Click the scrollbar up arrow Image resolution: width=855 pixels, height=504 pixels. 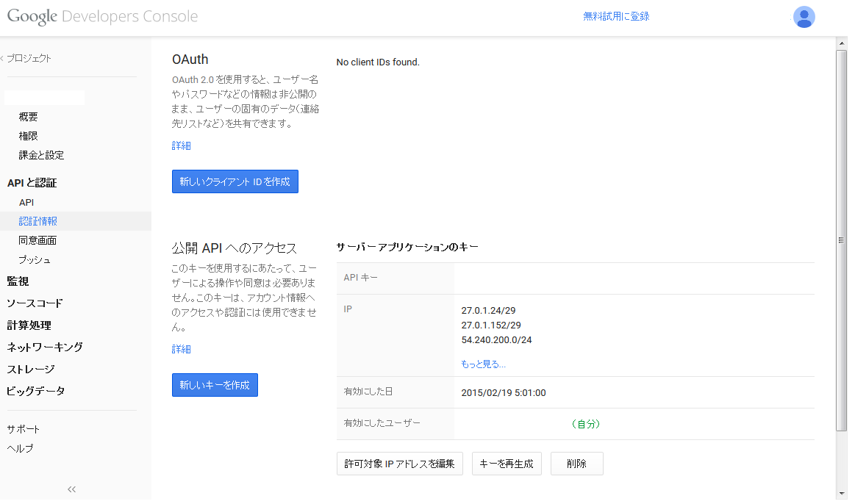click(843, 43)
